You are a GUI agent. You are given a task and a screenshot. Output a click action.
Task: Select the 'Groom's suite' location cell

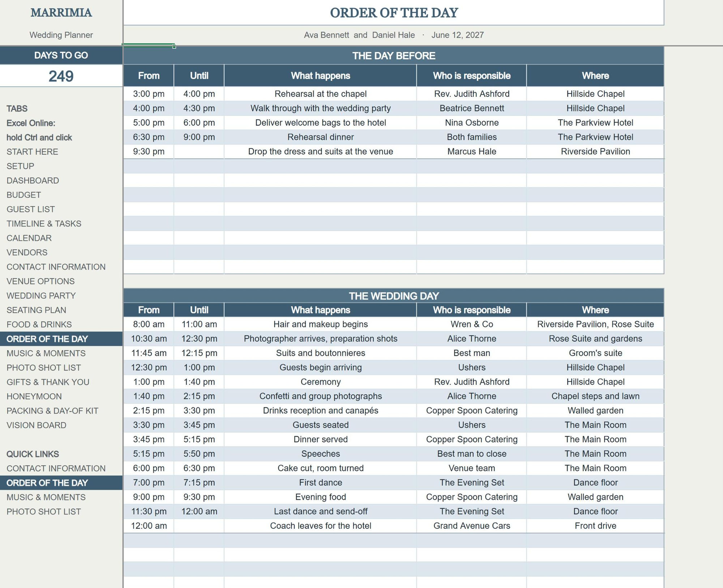(x=595, y=353)
